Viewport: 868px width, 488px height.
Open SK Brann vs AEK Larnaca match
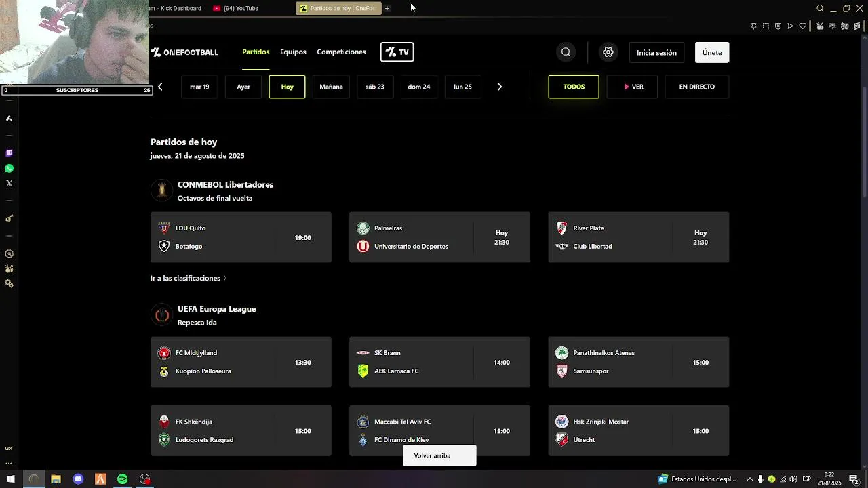pos(439,362)
